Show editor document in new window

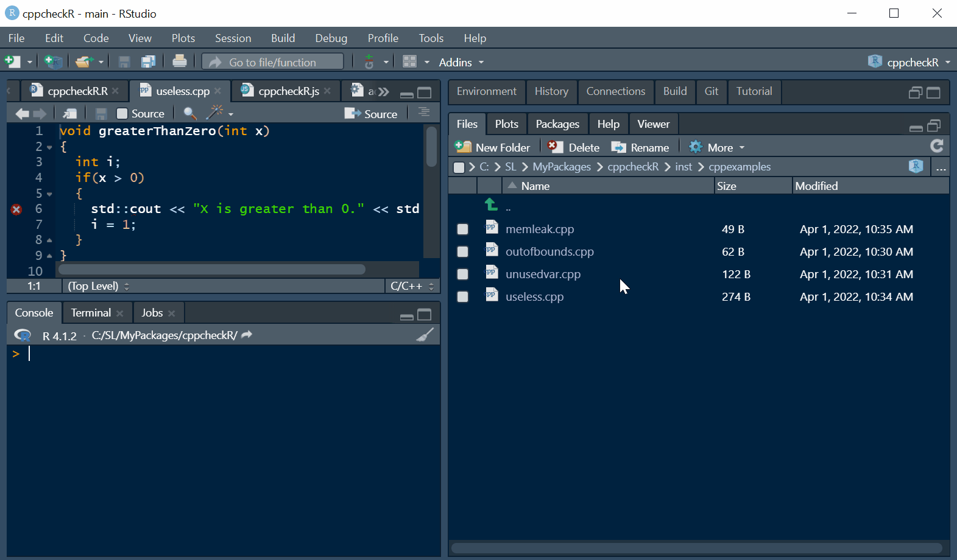(70, 114)
